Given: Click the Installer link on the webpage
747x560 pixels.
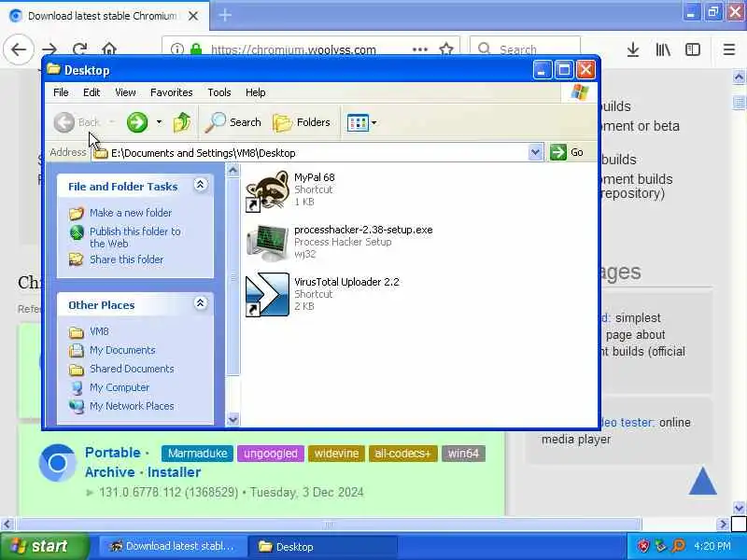Looking at the screenshot, I should (174, 472).
